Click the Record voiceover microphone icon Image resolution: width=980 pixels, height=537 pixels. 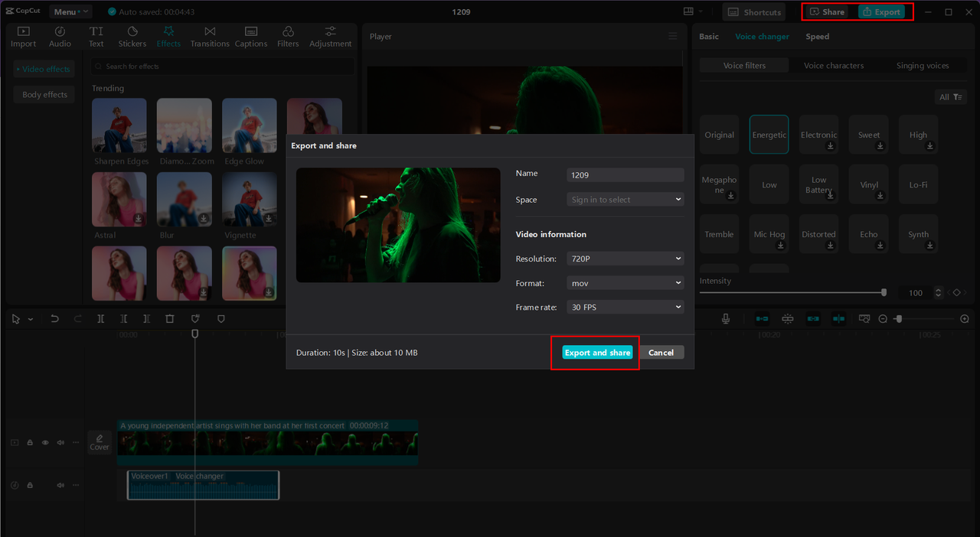click(726, 319)
